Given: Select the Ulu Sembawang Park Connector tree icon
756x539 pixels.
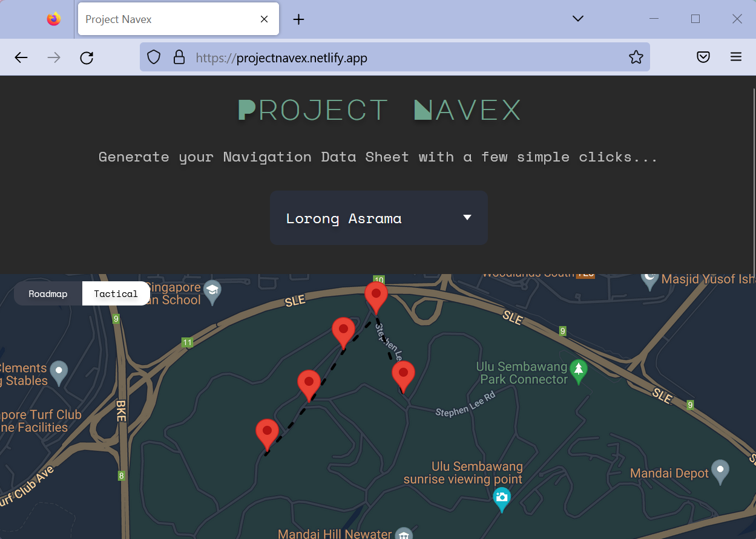Looking at the screenshot, I should (578, 371).
